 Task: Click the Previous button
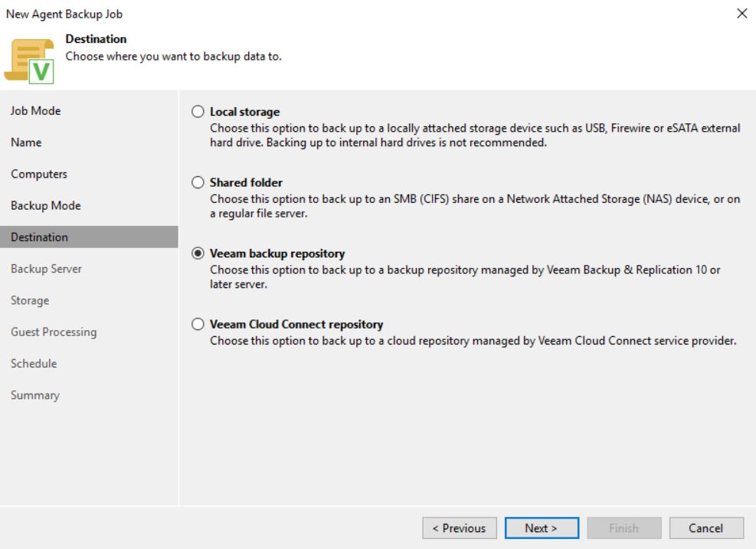point(460,528)
